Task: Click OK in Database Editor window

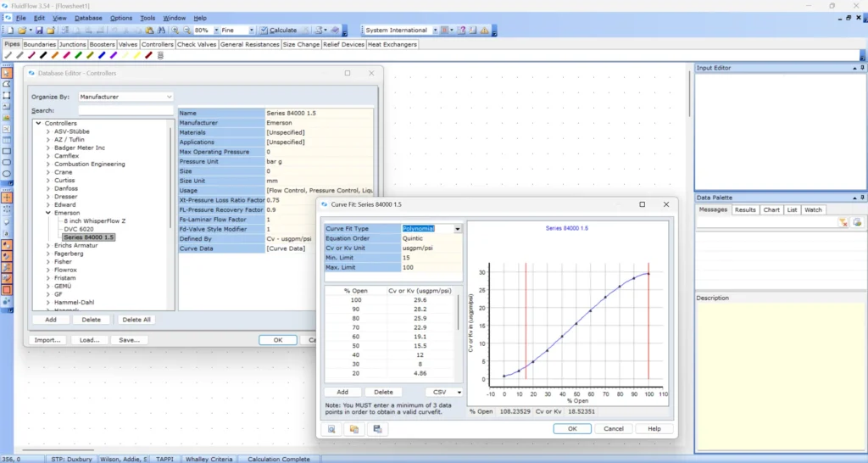Action: pos(278,340)
